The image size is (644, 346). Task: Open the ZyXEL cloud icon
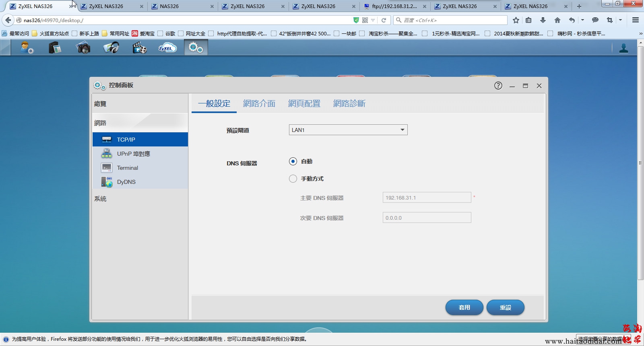click(167, 48)
